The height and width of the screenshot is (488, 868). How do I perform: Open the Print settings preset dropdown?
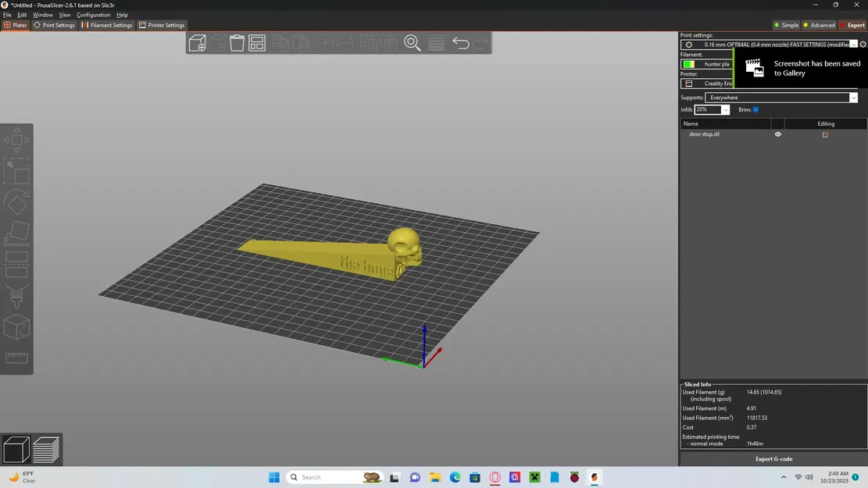(x=770, y=45)
